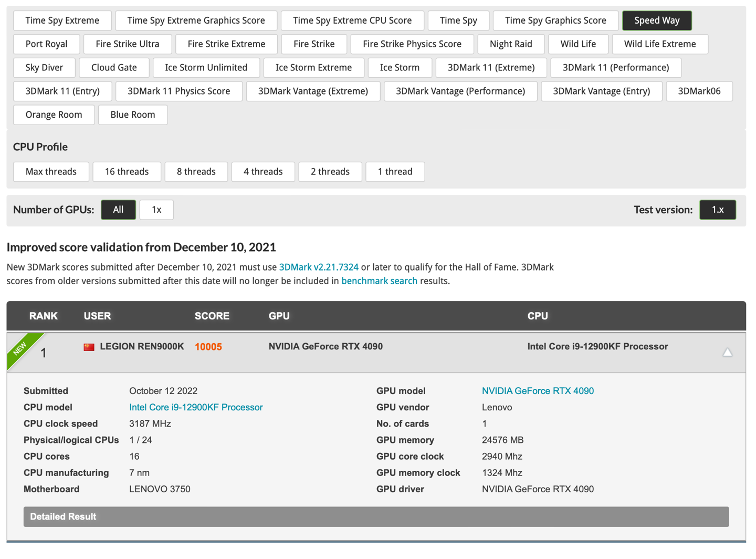756x559 pixels.
Task: Select the plain Fire Strike benchmark
Action: [x=314, y=44]
